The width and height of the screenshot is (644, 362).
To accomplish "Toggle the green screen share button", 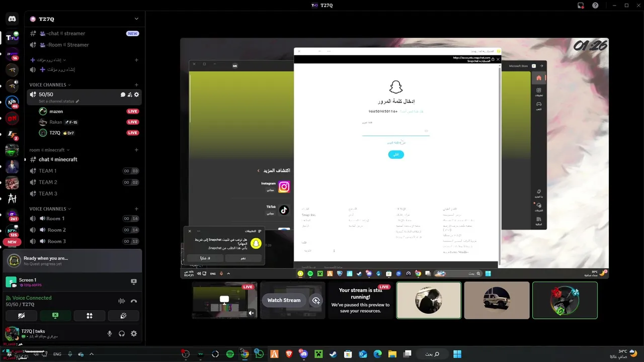I will 55,316.
